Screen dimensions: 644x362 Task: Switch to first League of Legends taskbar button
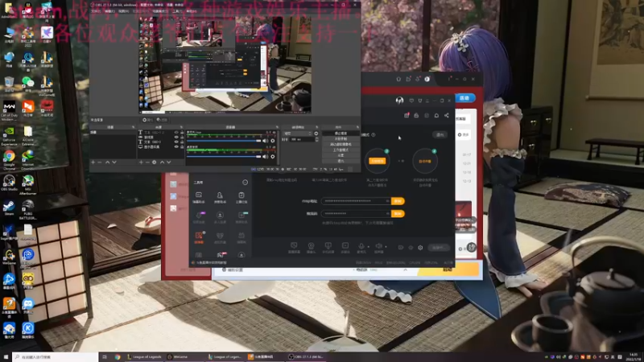point(144,357)
